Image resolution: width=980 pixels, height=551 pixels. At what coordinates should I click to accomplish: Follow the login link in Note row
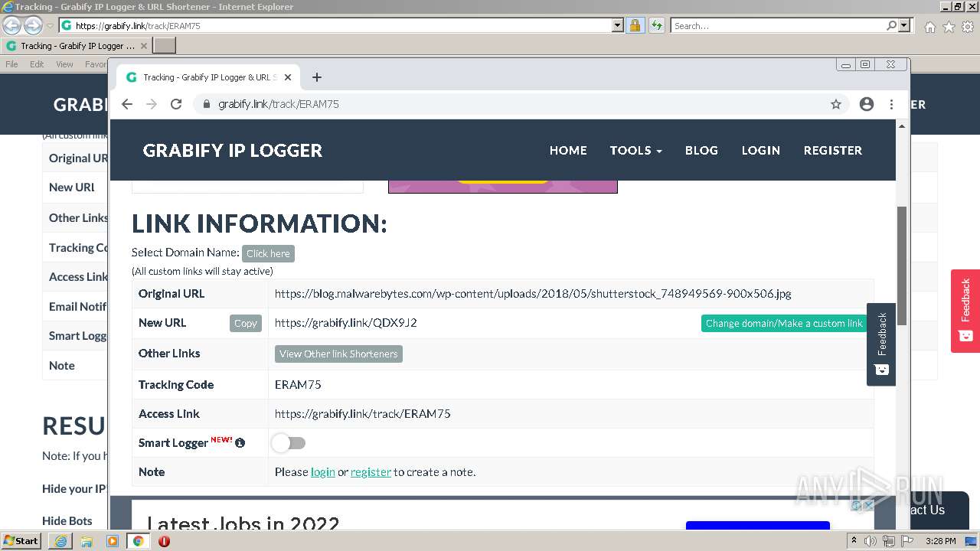tap(323, 472)
